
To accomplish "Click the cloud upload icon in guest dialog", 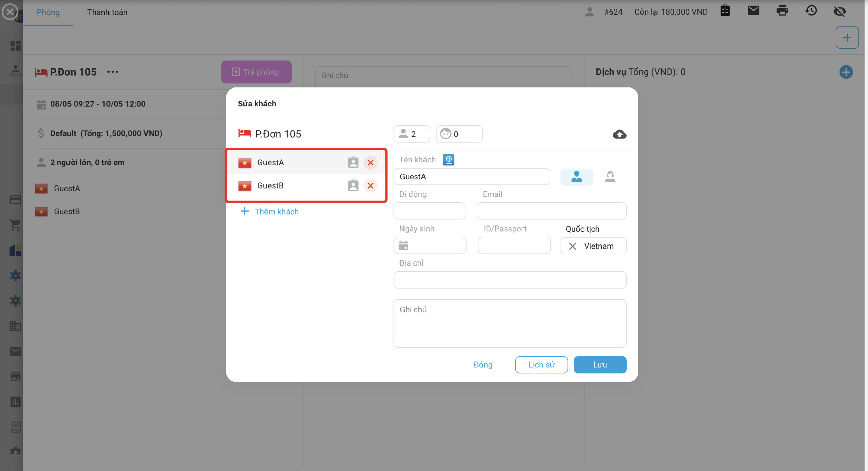I will tap(619, 134).
